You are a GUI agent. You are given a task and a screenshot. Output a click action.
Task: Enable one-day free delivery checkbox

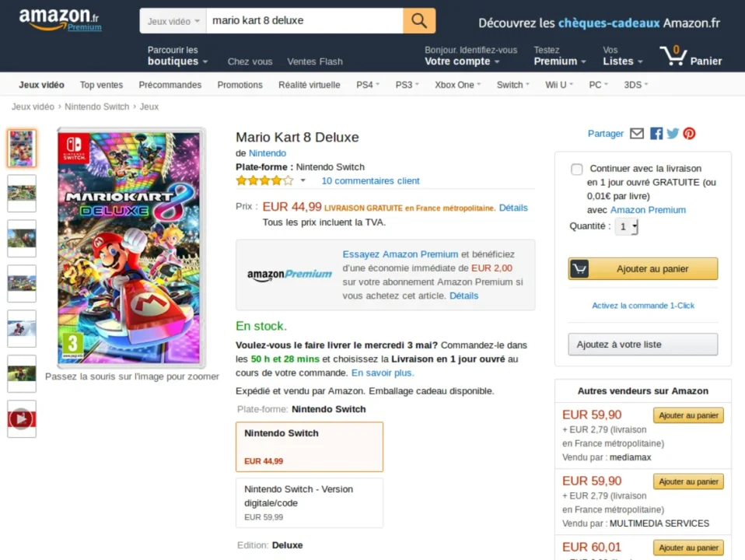click(x=576, y=170)
